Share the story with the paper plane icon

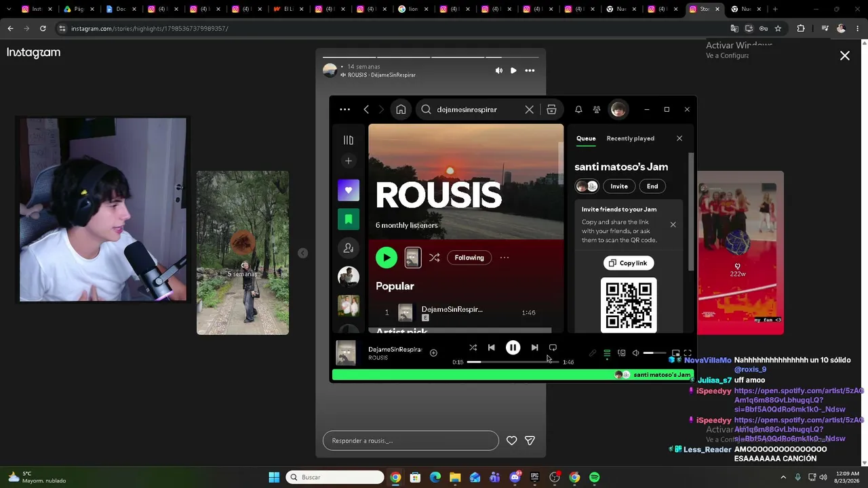(x=530, y=441)
